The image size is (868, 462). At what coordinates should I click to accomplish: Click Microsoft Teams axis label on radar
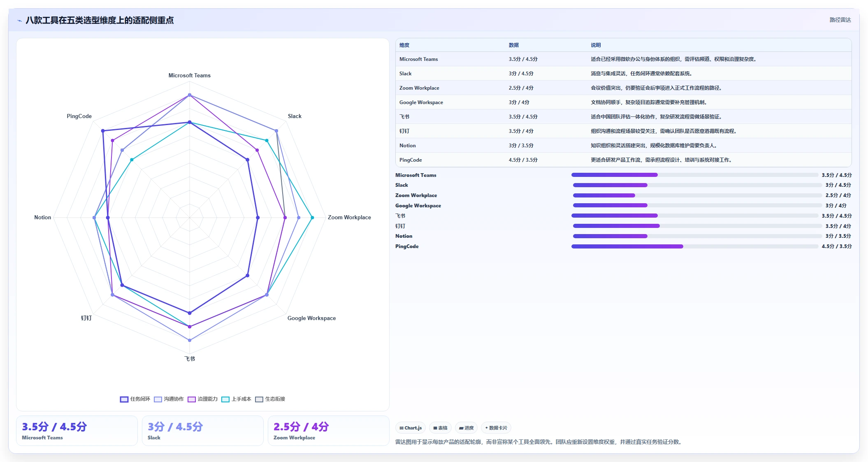[x=190, y=75]
